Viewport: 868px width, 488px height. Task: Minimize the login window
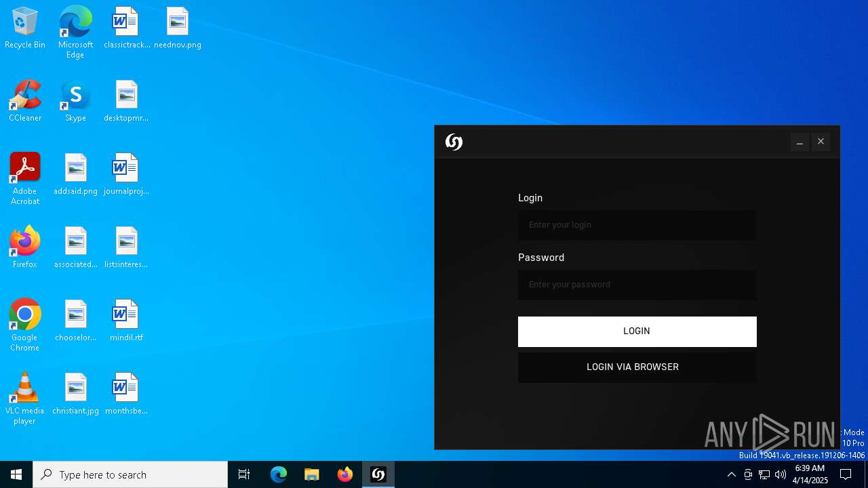coord(800,142)
